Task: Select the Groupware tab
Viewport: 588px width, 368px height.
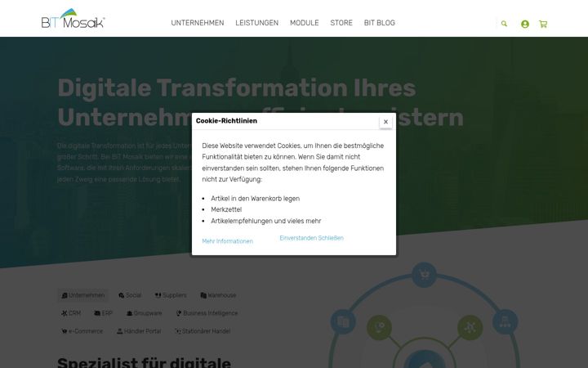Action: coord(144,313)
